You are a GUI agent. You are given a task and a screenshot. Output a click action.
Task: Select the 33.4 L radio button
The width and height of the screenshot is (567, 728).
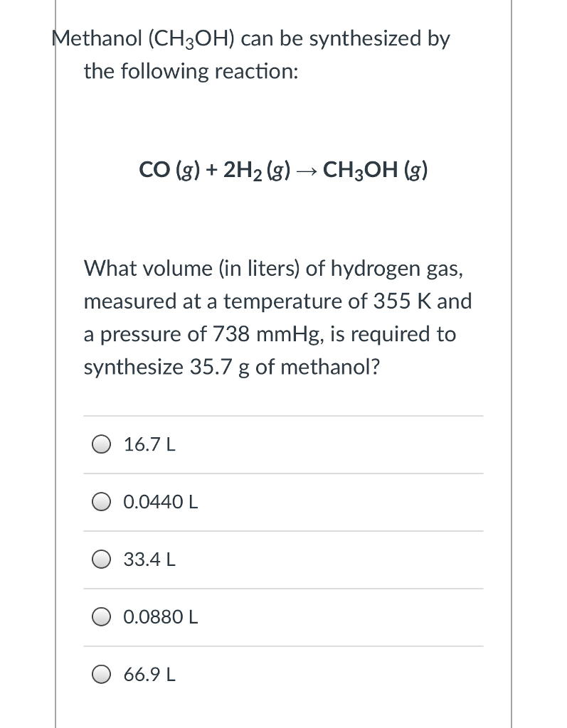point(102,560)
